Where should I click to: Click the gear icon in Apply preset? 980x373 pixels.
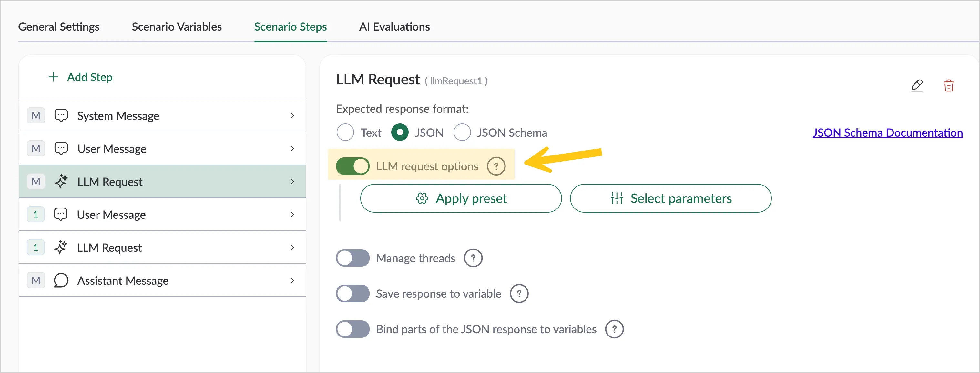pyautogui.click(x=422, y=198)
